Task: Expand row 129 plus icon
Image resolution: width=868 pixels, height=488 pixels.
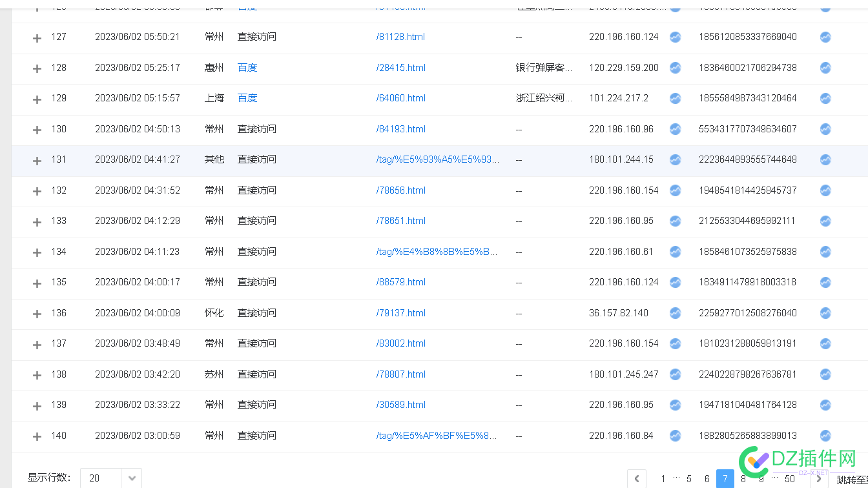Action: (37, 99)
